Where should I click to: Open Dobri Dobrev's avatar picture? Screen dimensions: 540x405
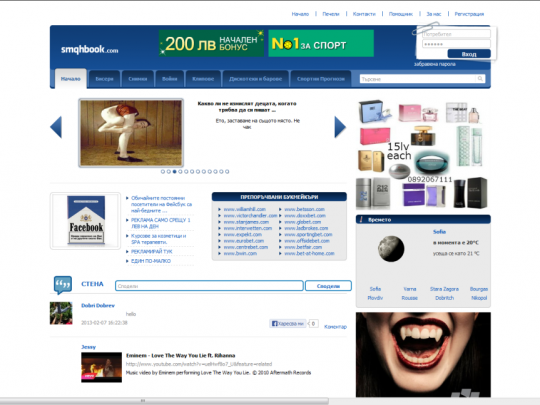[x=61, y=313]
